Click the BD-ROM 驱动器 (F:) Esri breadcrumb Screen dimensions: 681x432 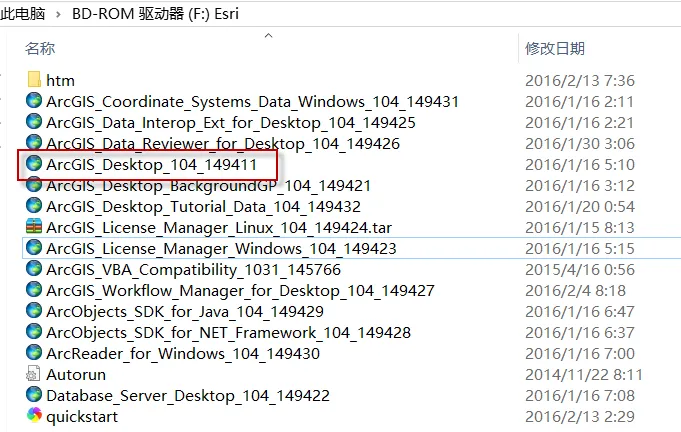[155, 13]
